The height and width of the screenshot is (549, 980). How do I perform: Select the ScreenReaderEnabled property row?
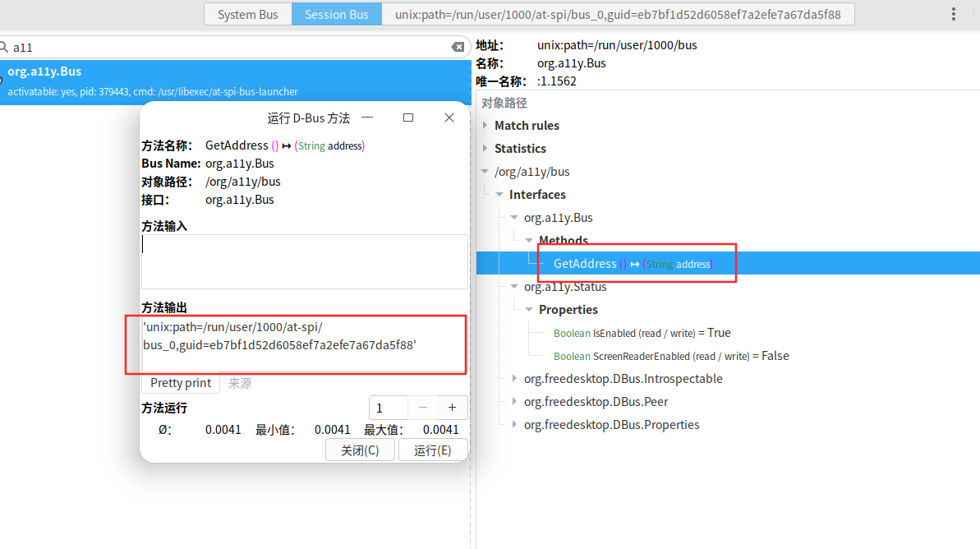pyautogui.click(x=670, y=356)
